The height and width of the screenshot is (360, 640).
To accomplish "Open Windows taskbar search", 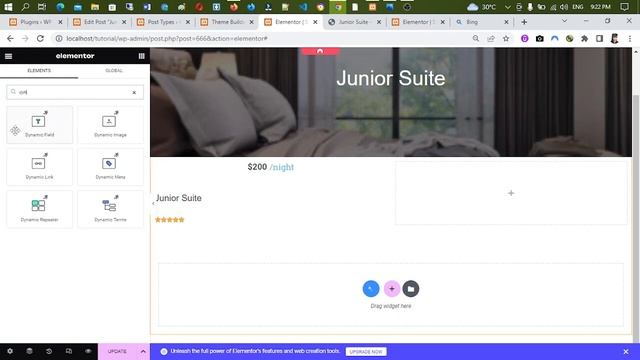I will (x=25, y=7).
